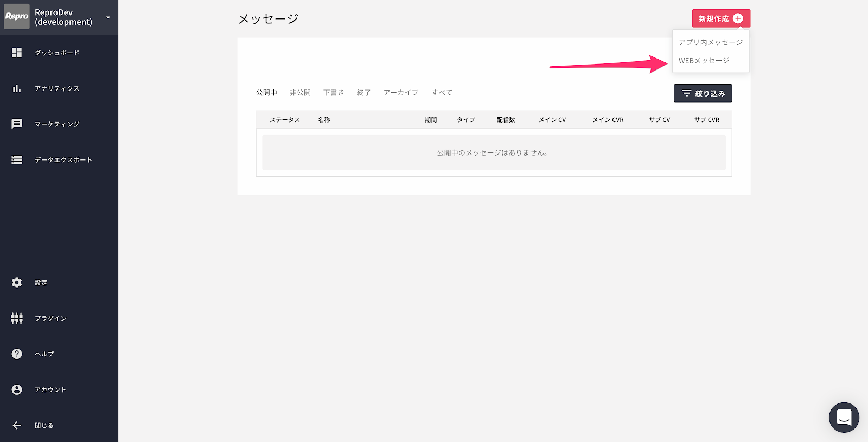Click the ReproDev (development) app name
This screenshot has height=442, width=868.
pyautogui.click(x=63, y=17)
